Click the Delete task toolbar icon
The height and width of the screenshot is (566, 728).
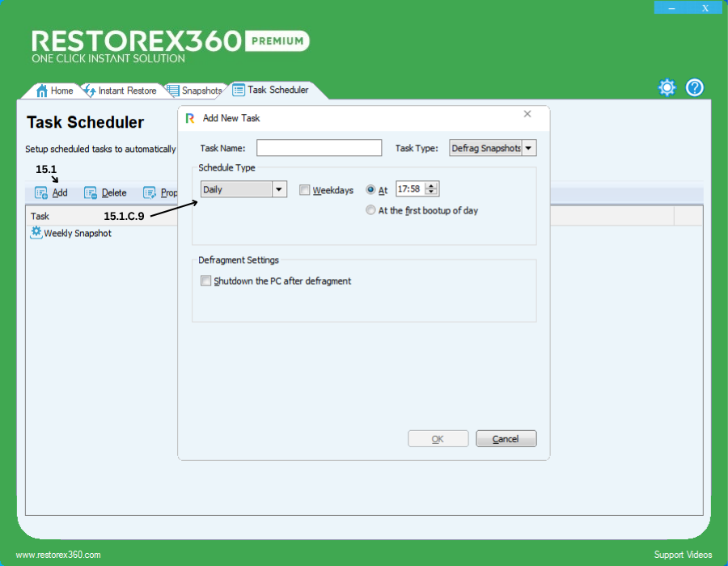(91, 193)
